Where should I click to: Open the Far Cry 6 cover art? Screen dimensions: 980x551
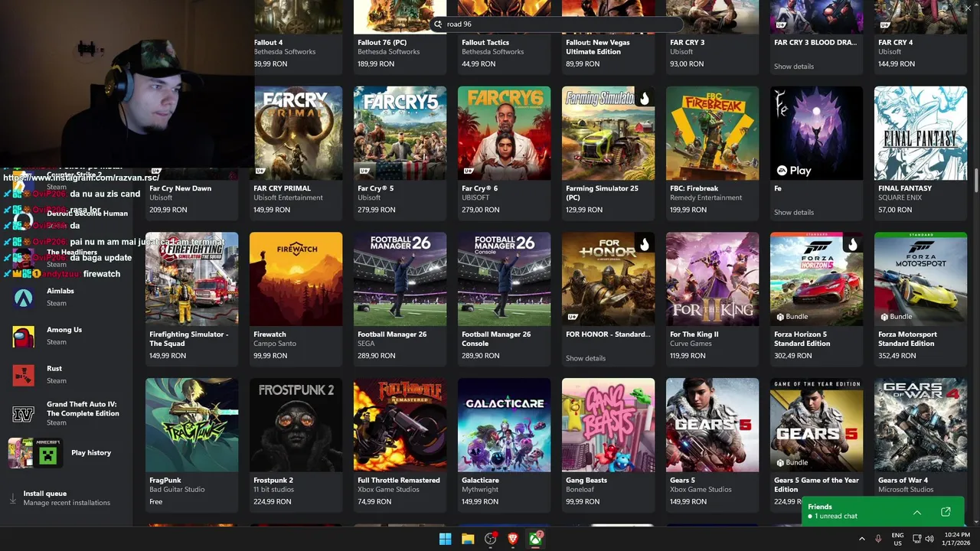pos(504,133)
